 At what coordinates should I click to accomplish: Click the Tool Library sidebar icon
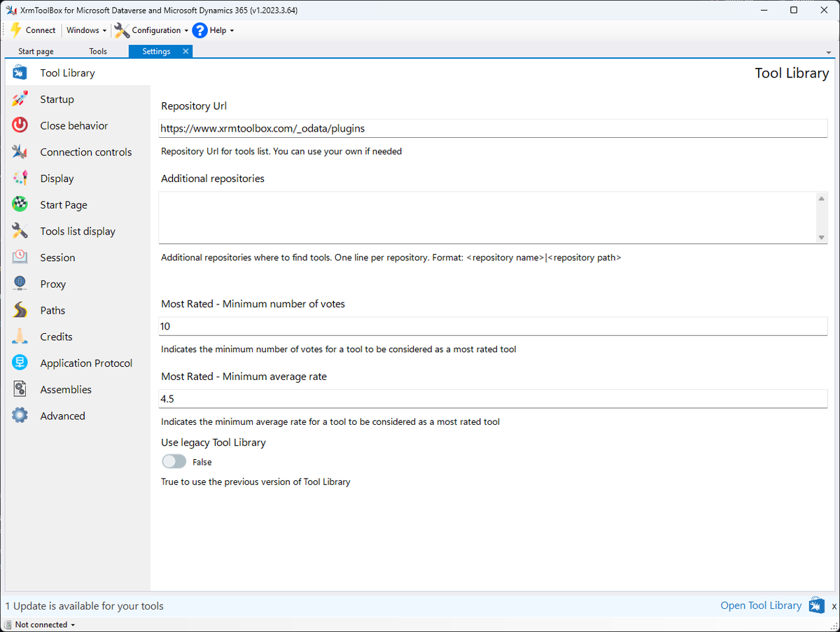[x=20, y=73]
